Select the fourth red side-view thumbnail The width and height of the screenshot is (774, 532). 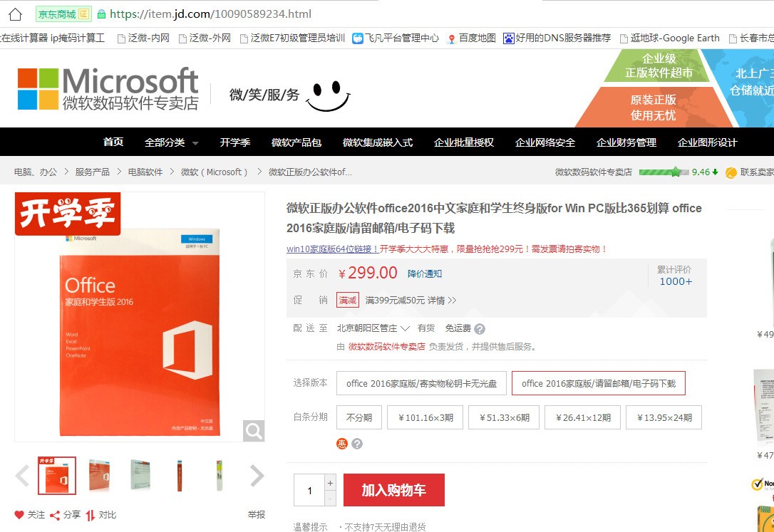click(180, 476)
